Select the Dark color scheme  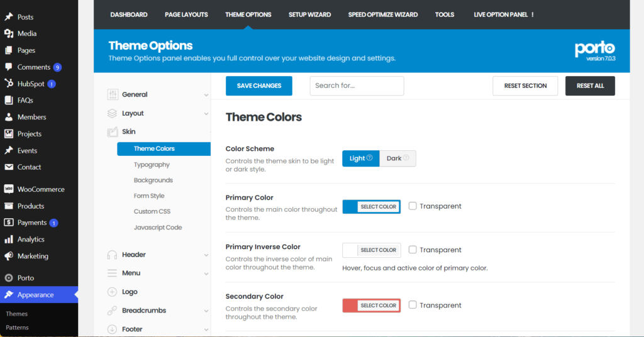[397, 158]
